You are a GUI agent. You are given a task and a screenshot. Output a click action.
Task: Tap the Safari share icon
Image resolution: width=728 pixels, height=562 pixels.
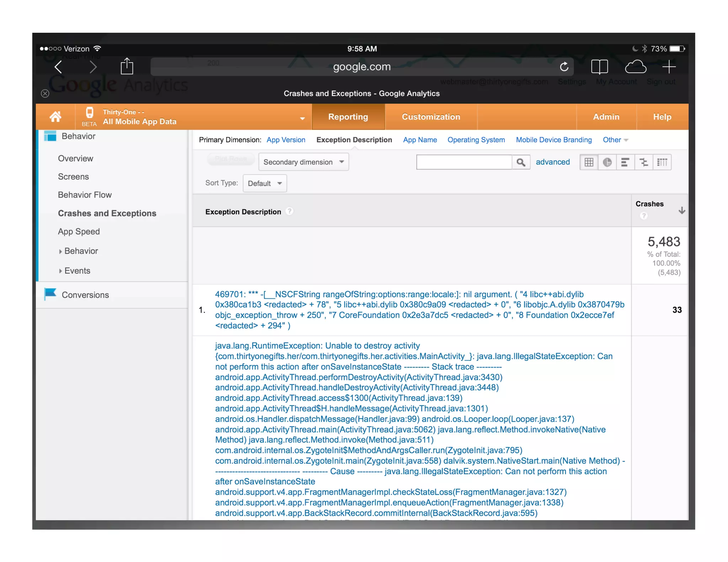(x=127, y=67)
